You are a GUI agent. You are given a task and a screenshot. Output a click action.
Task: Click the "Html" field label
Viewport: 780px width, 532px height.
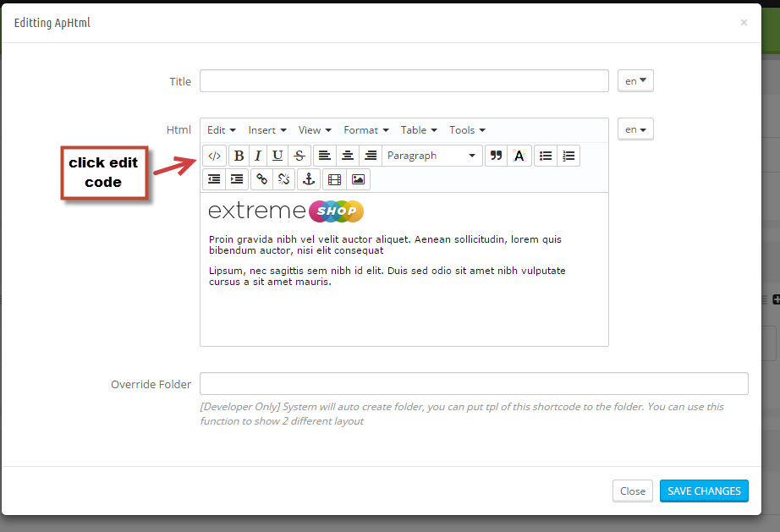click(179, 129)
